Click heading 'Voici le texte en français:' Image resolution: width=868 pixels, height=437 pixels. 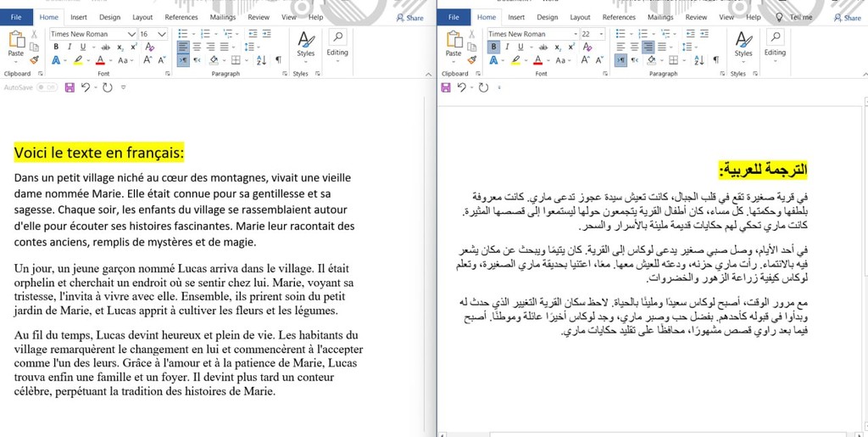(99, 153)
